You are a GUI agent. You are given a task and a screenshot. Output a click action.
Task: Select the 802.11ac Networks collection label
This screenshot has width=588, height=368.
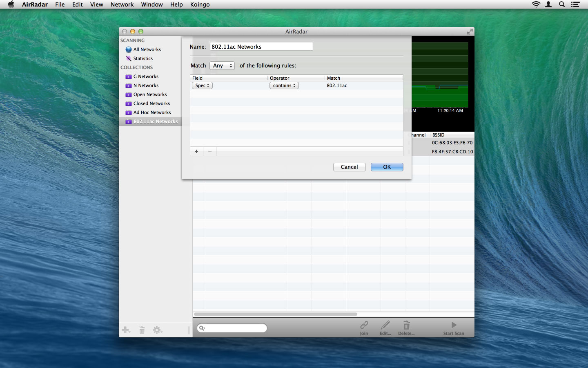point(156,121)
